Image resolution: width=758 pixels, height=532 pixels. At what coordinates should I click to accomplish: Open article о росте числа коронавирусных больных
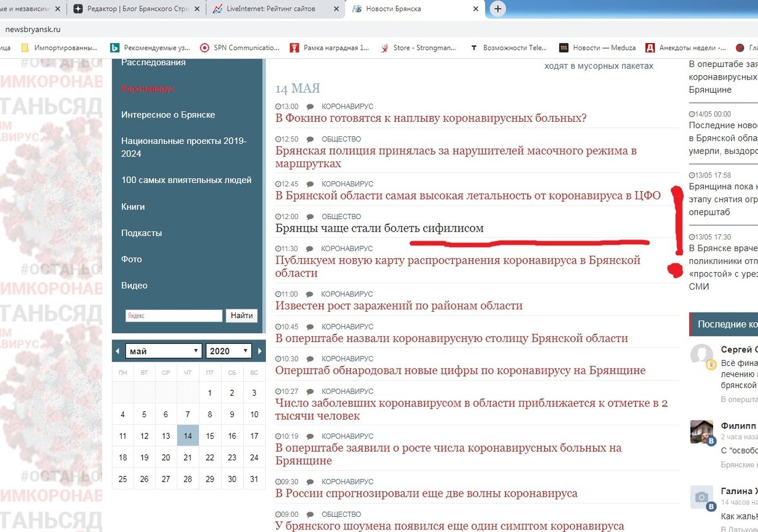pyautogui.click(x=448, y=454)
